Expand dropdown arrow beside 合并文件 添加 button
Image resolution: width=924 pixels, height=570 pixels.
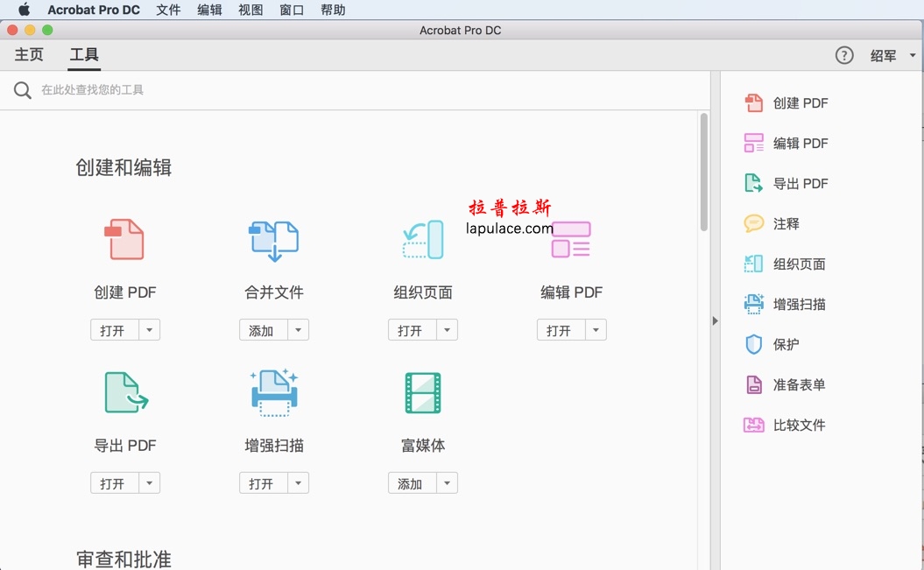(299, 330)
